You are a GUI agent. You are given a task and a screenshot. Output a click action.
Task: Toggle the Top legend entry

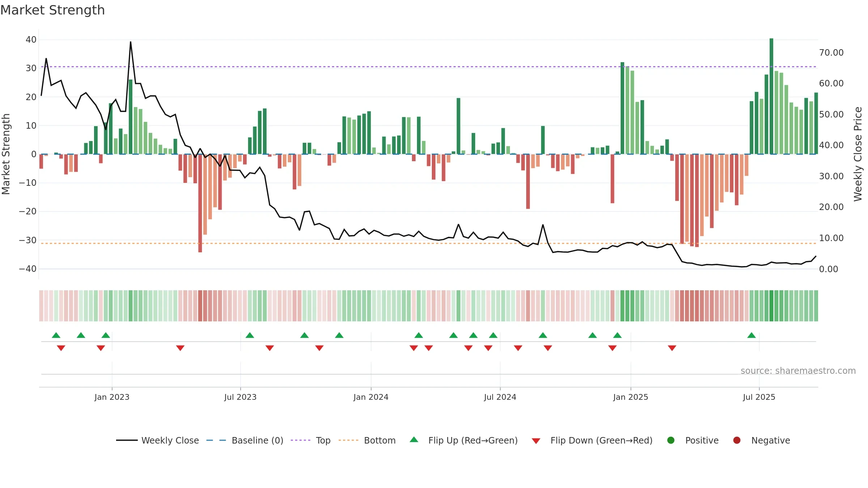point(311,440)
